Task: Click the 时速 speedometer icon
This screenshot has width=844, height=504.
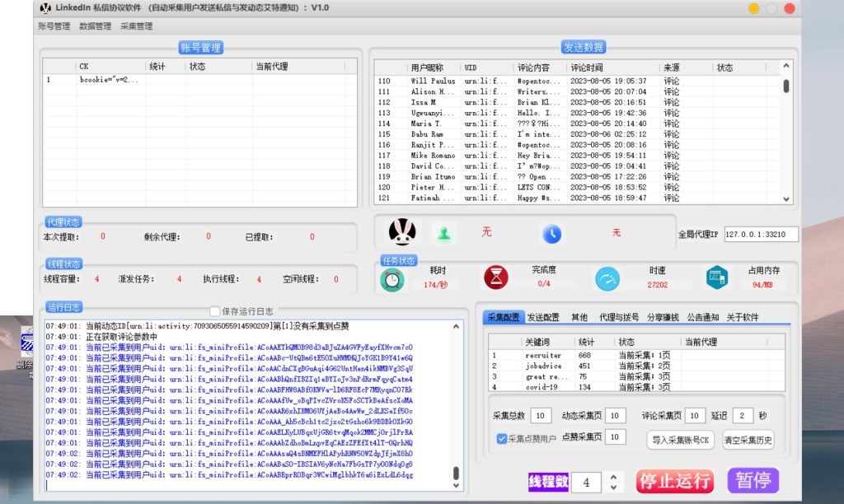Action: [x=607, y=278]
